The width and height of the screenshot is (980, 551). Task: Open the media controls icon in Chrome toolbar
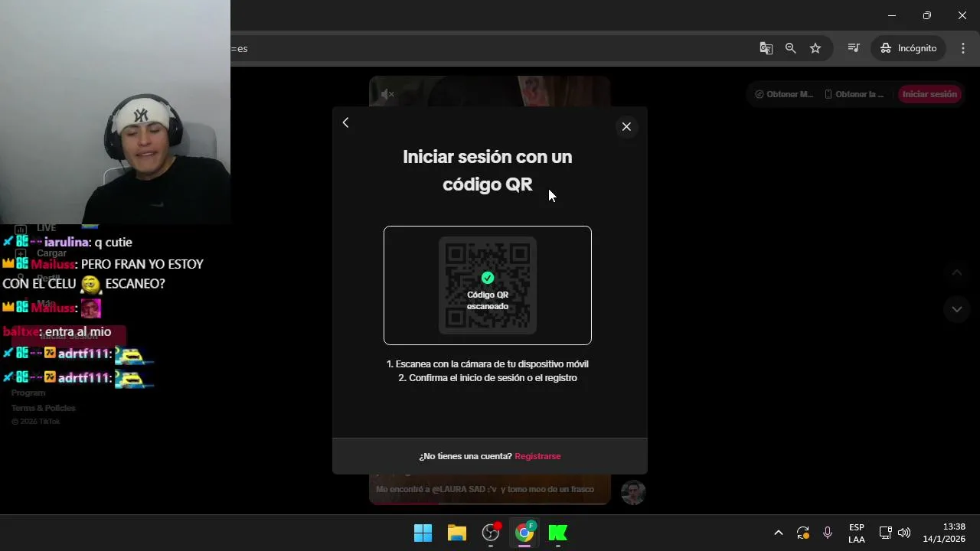point(854,48)
